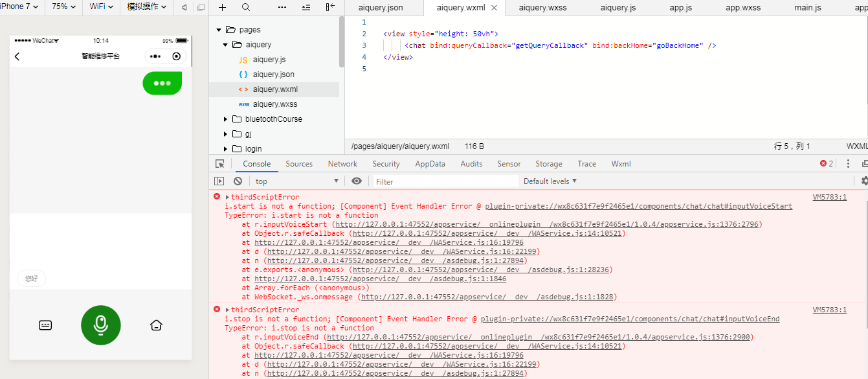Toggle live expression eye icon
The width and height of the screenshot is (868, 379).
[x=357, y=181]
